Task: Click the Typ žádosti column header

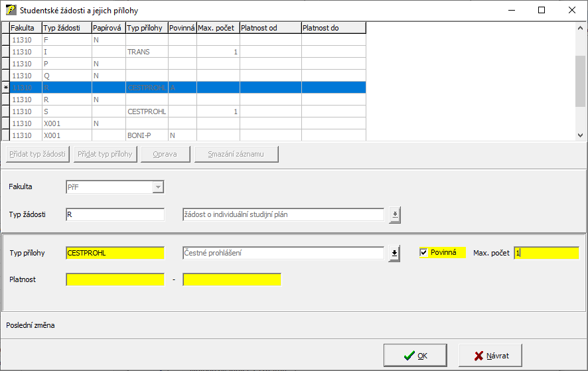Action: click(66, 28)
